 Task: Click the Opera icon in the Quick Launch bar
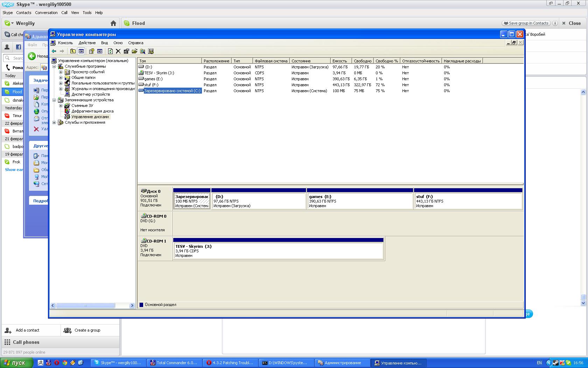pos(57,363)
